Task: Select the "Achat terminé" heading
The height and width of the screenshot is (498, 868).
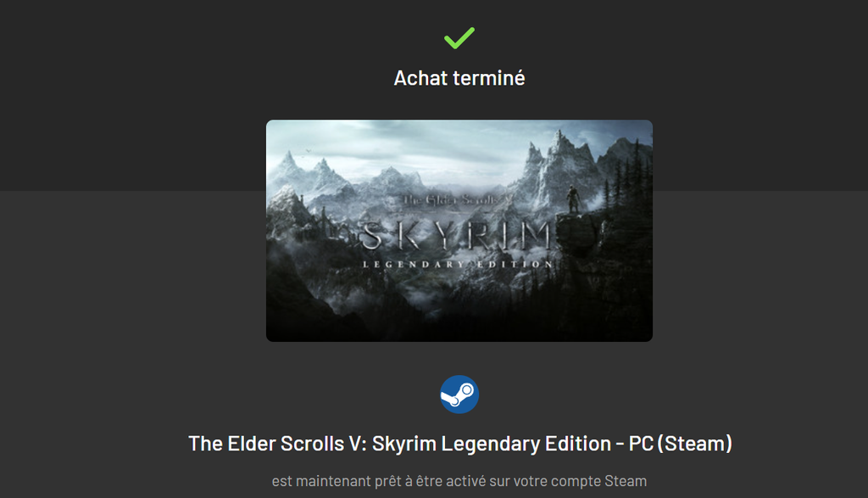Action: pos(459,78)
